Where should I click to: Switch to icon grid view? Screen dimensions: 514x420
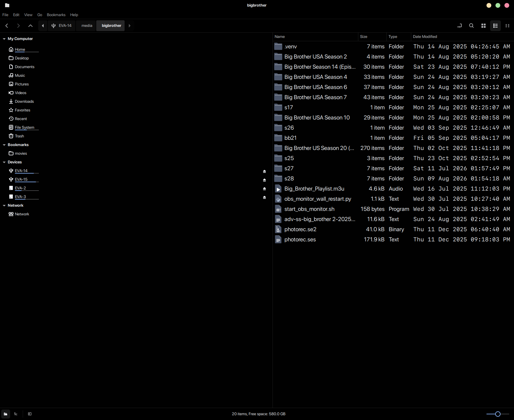point(484,26)
